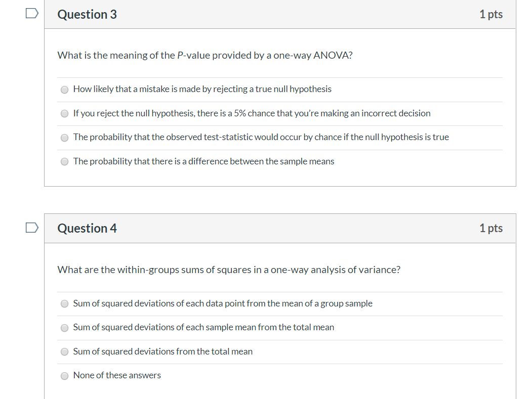Image resolution: width=532 pixels, height=399 pixels.
Task: Mark the observed test-statistic by chance radio option
Action: (x=64, y=138)
